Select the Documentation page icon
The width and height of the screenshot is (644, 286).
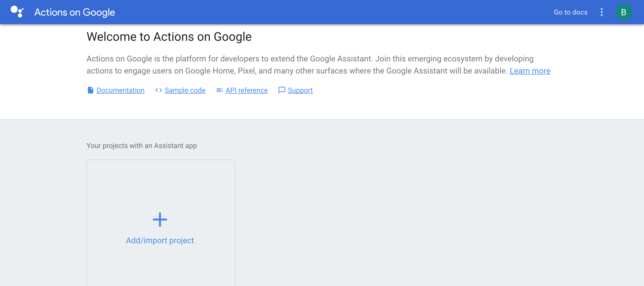coord(90,90)
